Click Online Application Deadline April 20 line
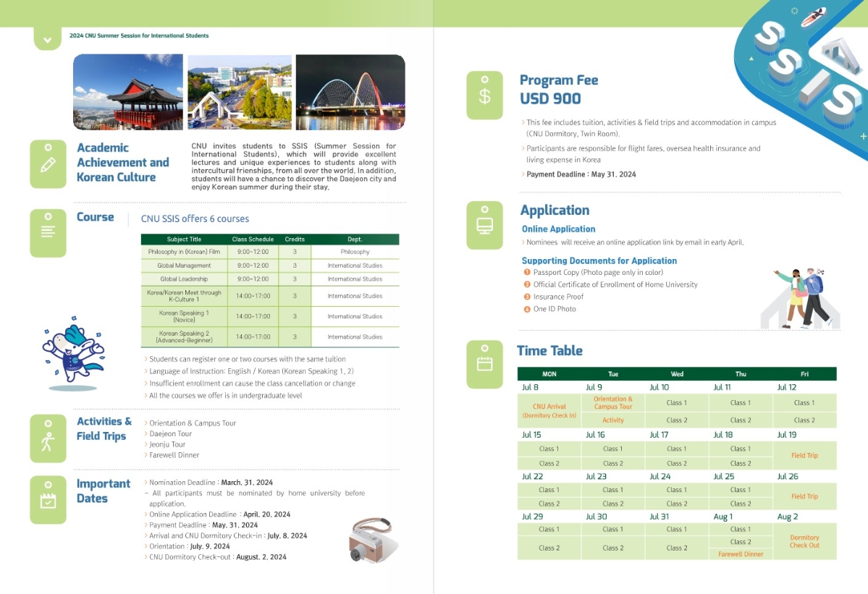 coord(220,514)
